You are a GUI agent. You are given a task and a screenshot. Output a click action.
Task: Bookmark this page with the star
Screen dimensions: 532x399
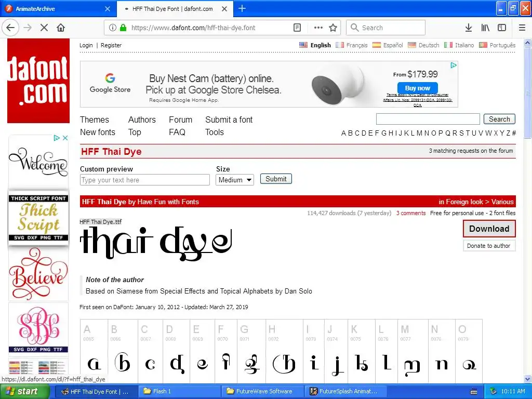point(333,28)
